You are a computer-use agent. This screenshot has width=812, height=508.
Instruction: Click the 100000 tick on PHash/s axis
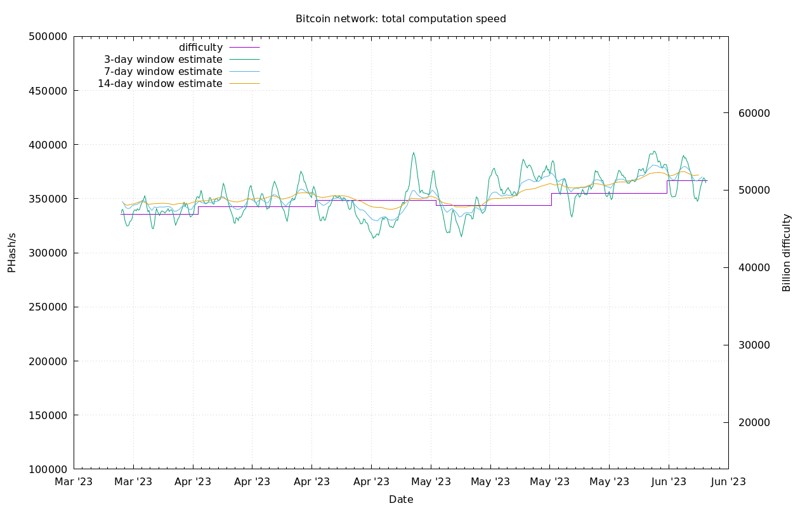click(x=48, y=469)
